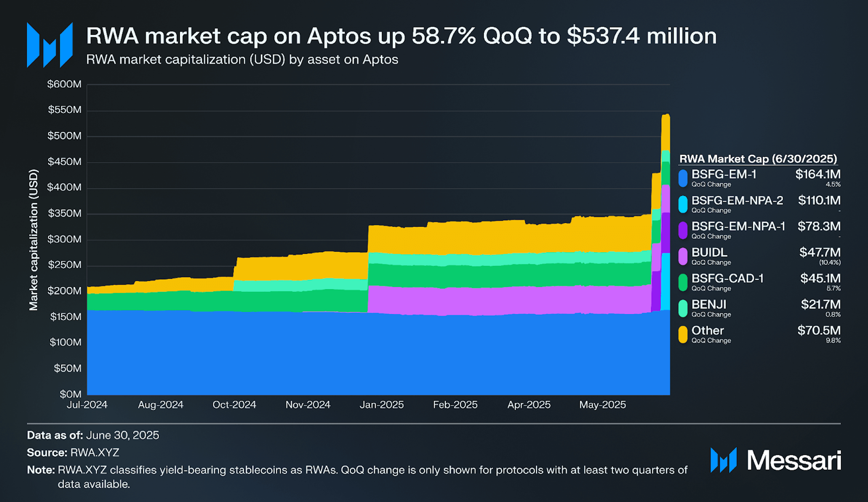Click the May-2025 x-axis label

click(603, 404)
